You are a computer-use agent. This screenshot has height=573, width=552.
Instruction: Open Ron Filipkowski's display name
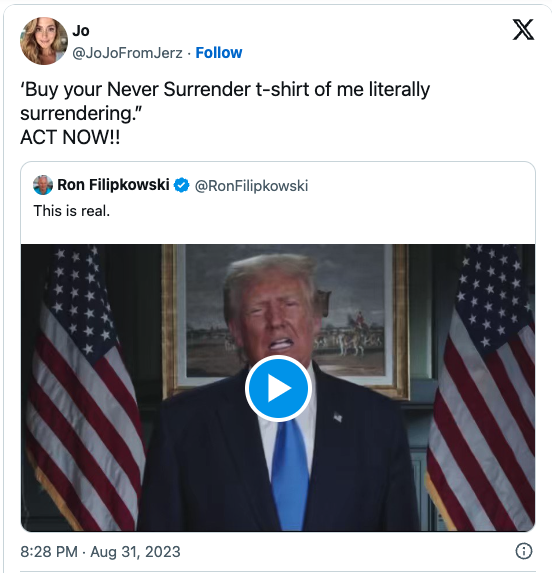(113, 185)
